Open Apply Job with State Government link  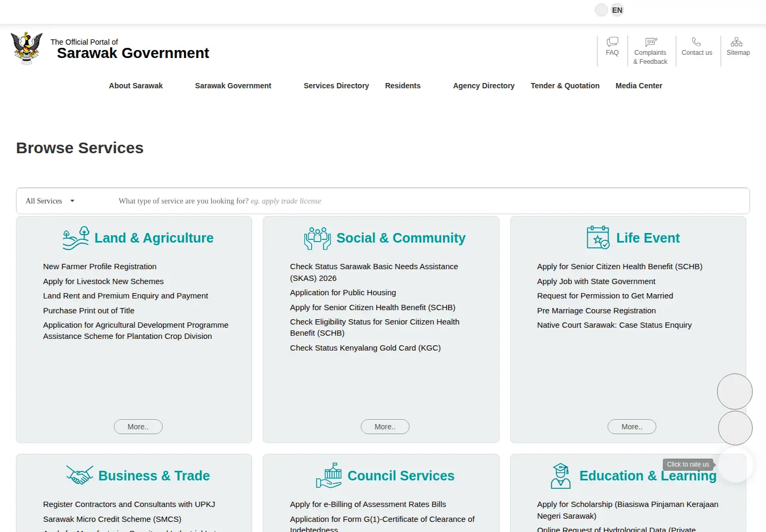pyautogui.click(x=596, y=281)
